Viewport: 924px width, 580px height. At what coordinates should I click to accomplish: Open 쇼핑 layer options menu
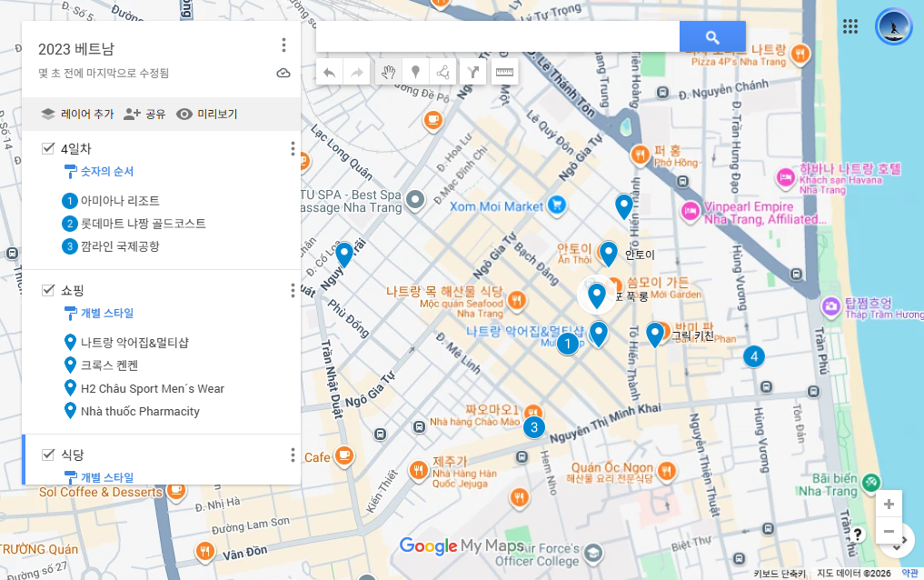point(293,290)
